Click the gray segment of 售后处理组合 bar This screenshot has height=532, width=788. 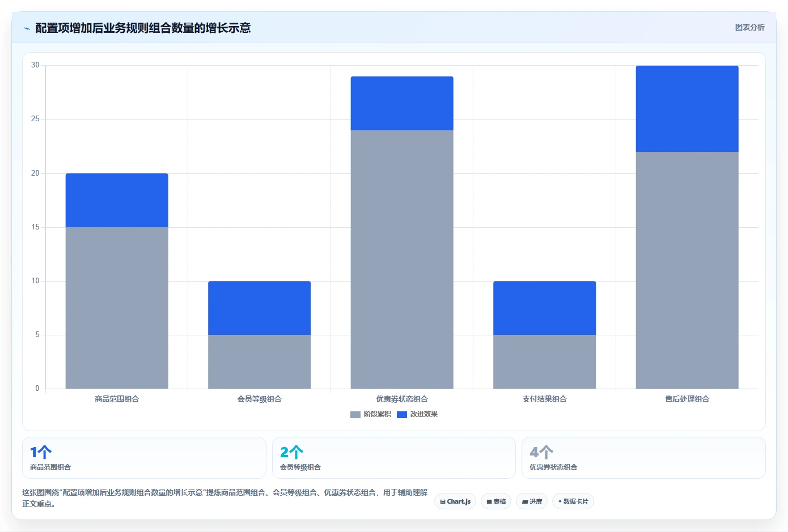tap(687, 270)
